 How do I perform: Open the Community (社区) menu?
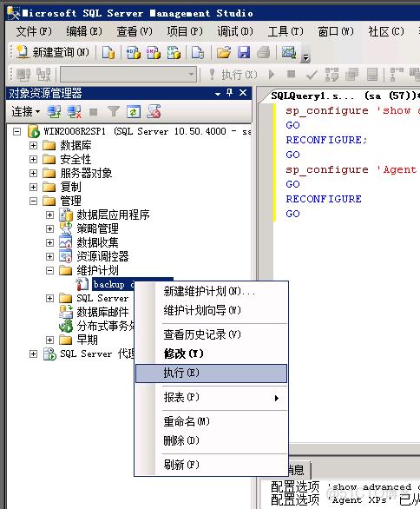point(386,31)
